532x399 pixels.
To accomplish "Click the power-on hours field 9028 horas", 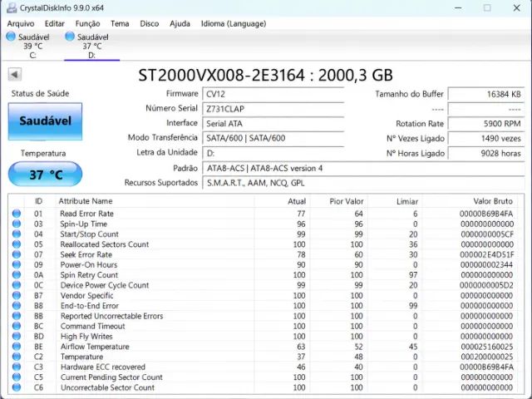I will click(486, 153).
